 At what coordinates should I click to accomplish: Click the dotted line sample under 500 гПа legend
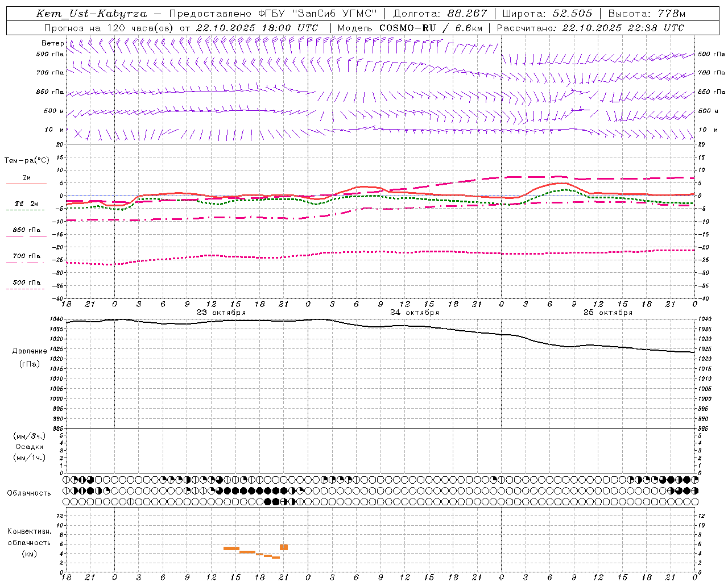(25, 289)
